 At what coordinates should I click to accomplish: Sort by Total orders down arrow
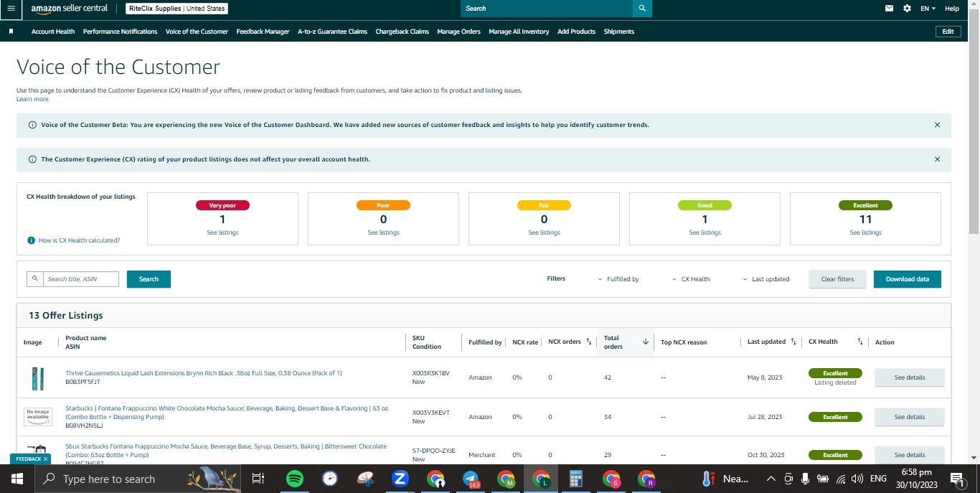tap(645, 342)
